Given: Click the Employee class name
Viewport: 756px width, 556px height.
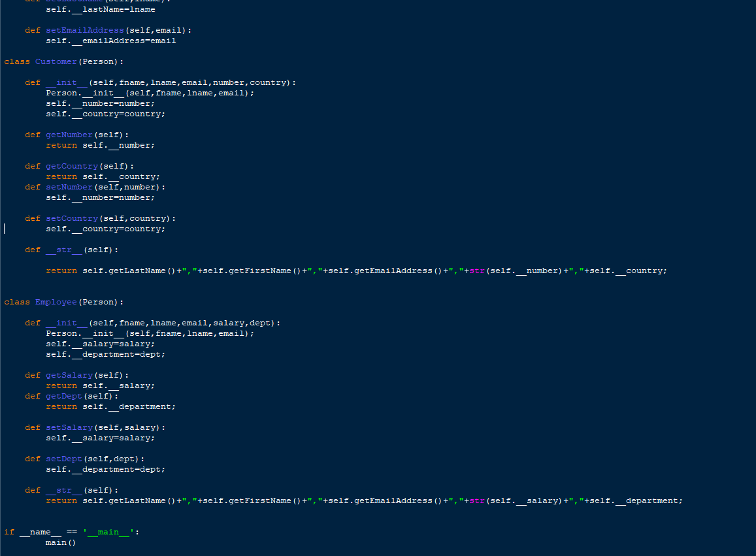Looking at the screenshot, I should point(56,301).
